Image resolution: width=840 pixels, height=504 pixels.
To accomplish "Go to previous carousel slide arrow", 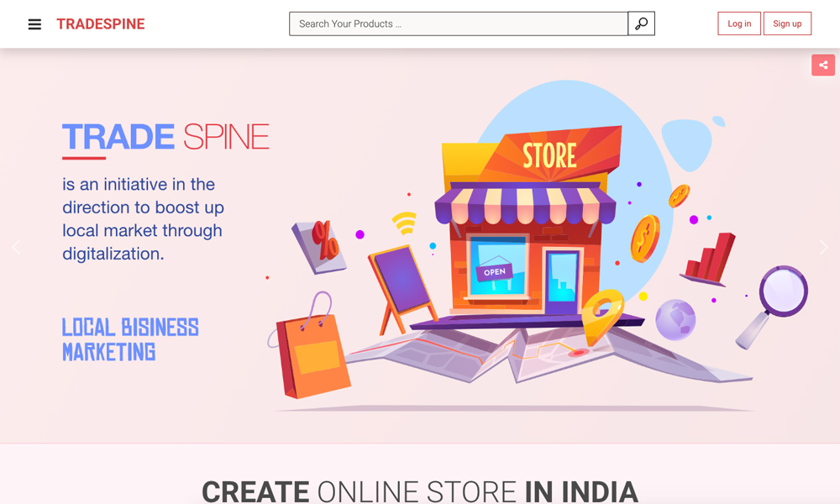I will coord(16,247).
